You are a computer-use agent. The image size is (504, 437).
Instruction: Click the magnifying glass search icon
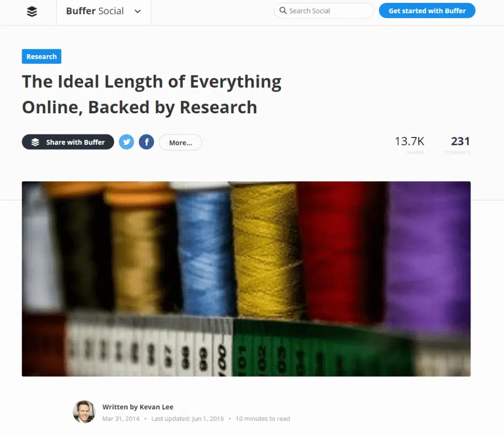pyautogui.click(x=283, y=11)
